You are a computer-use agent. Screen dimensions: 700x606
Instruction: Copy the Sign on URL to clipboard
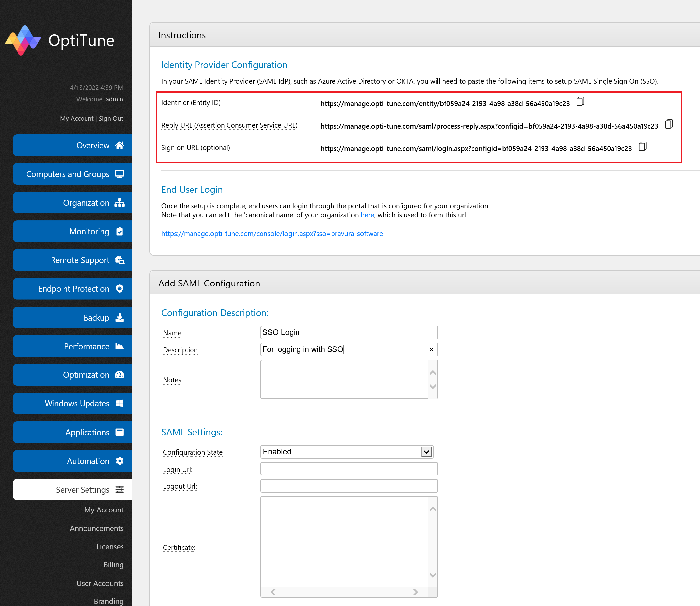[x=642, y=147]
